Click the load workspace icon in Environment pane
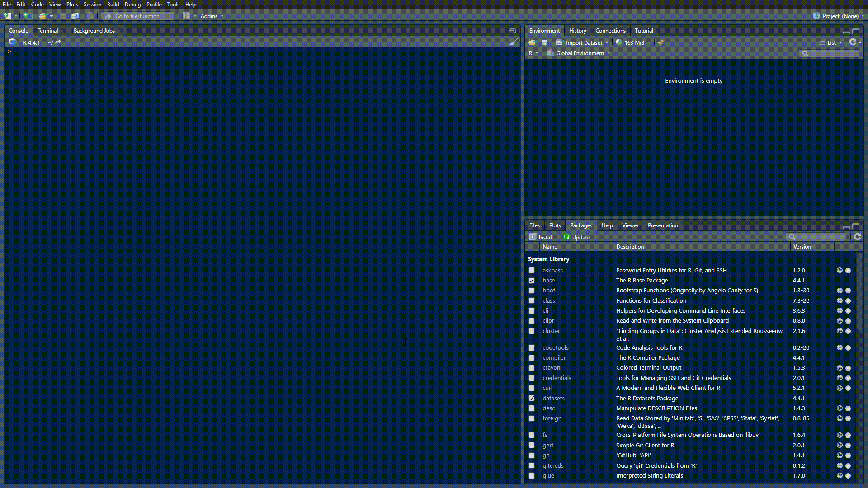 point(532,42)
